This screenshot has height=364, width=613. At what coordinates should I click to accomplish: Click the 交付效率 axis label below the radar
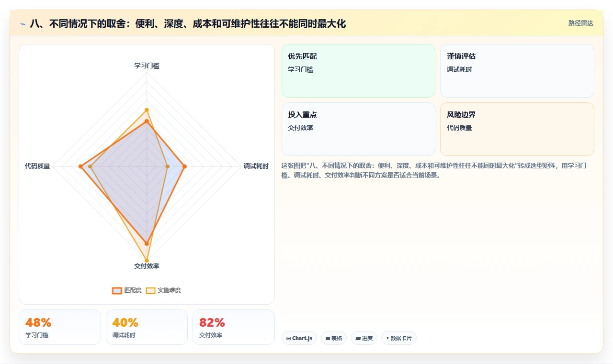[x=147, y=266]
